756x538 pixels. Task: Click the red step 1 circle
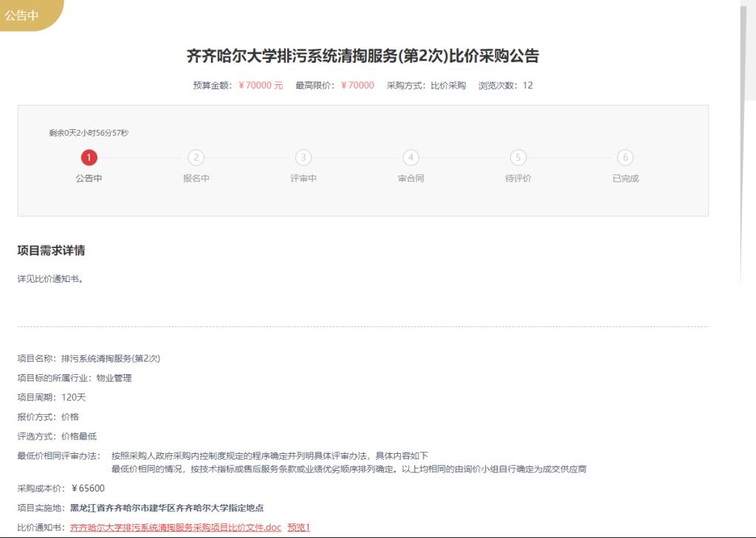(89, 157)
